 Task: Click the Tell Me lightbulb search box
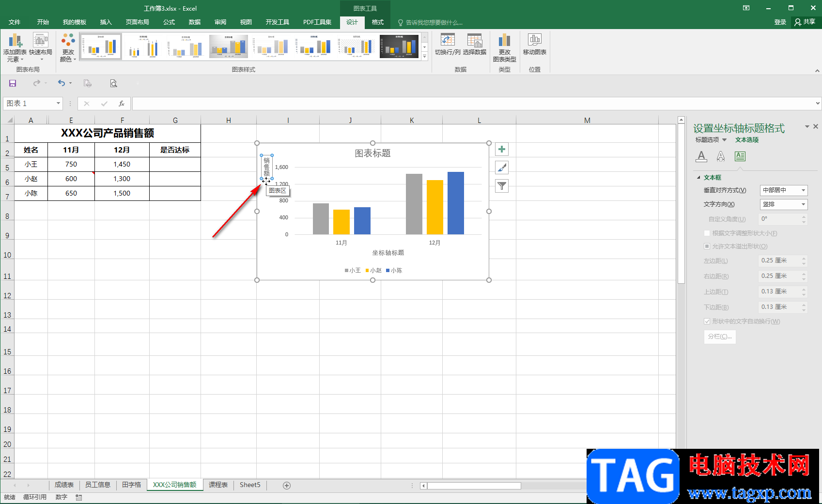coord(430,23)
